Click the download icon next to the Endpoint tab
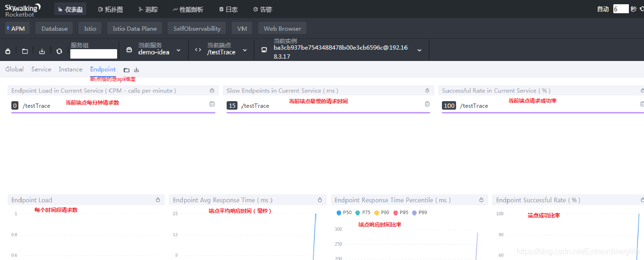Viewport: 644px width, 260px height. click(136, 70)
